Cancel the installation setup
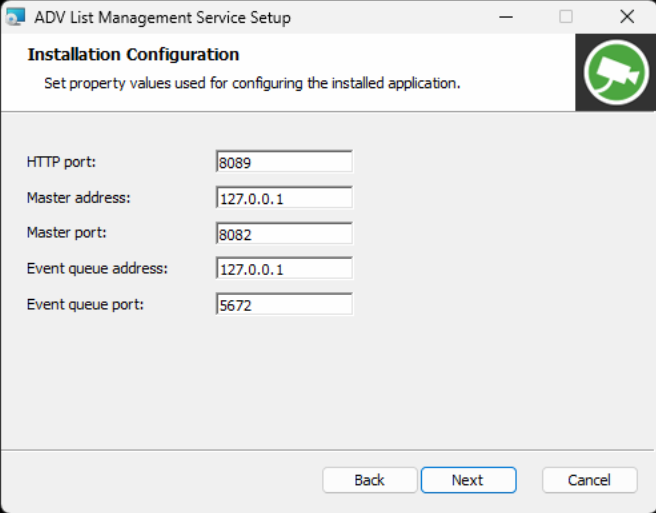 589,480
